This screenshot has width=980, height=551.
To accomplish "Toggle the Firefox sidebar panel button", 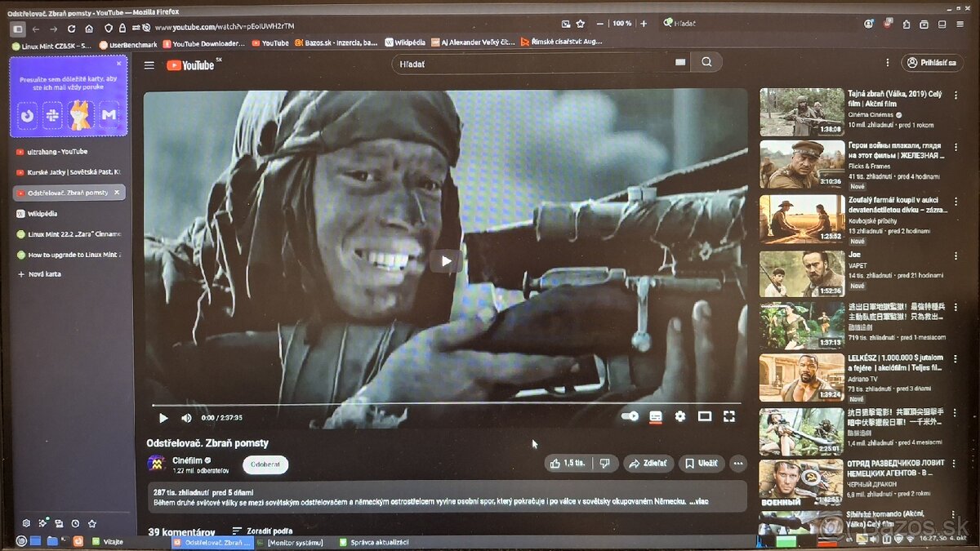I will coord(17,29).
